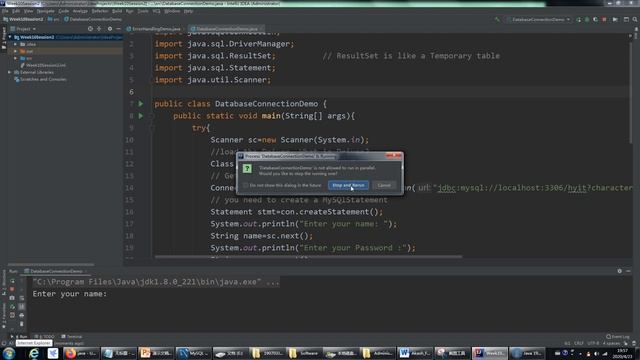Screen dimensions: 640x360
Task: Toggle scroll to end icon in Run panel
Action: pos(22,307)
